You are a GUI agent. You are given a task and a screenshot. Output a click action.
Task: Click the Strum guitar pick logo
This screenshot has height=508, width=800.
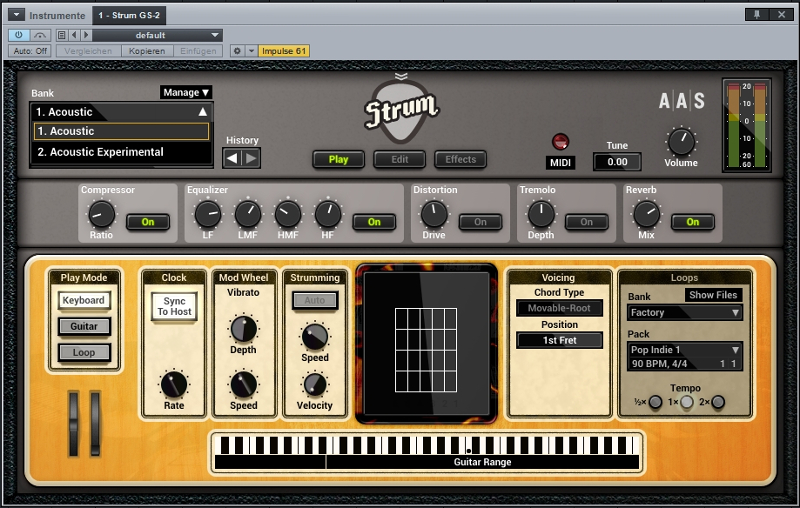401,111
